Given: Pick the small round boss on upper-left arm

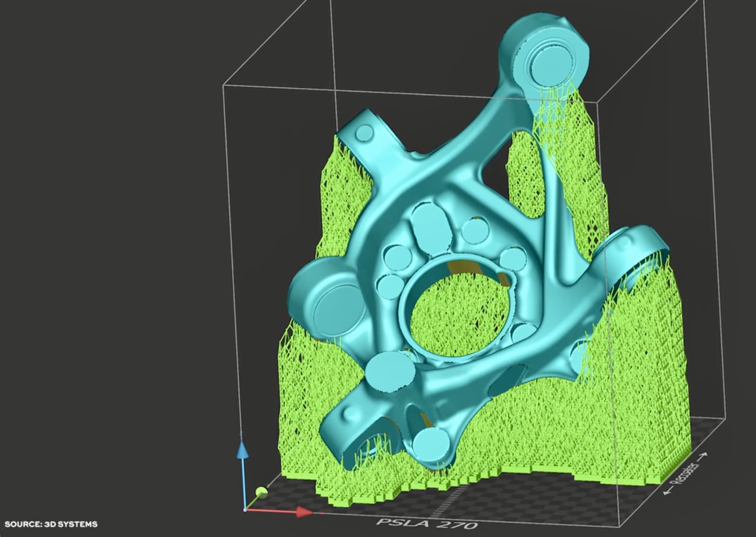Looking at the screenshot, I should tap(364, 133).
